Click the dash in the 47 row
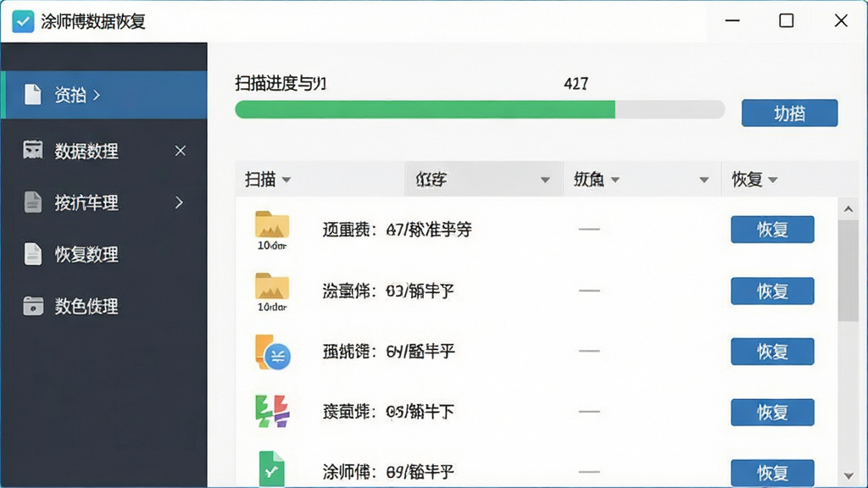This screenshot has width=868, height=488. (589, 229)
